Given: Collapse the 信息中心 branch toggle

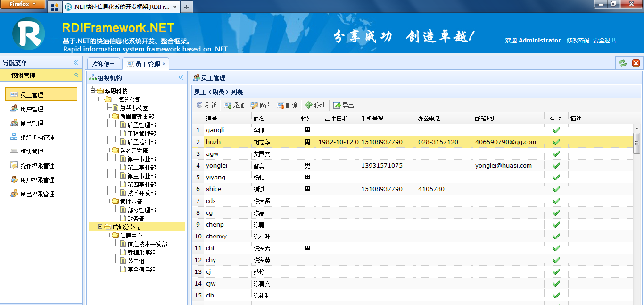Looking at the screenshot, I should click(107, 235).
